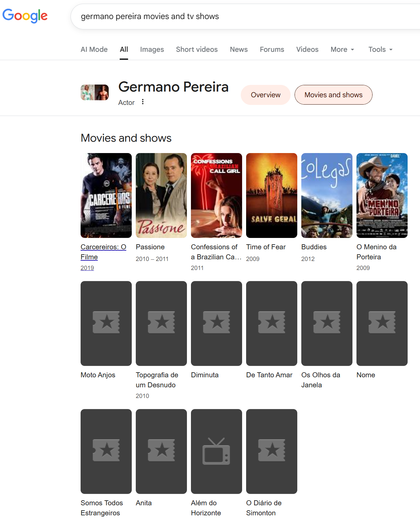Click Os Olhos da Janela title

click(321, 380)
